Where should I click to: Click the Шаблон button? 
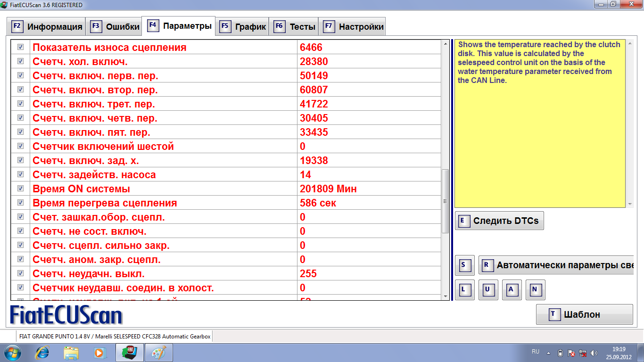(x=584, y=314)
